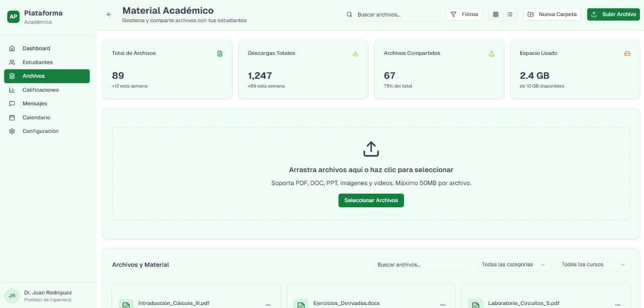Click the share icon on Archivos Compartidos card
This screenshot has height=308, width=644.
tap(492, 53)
